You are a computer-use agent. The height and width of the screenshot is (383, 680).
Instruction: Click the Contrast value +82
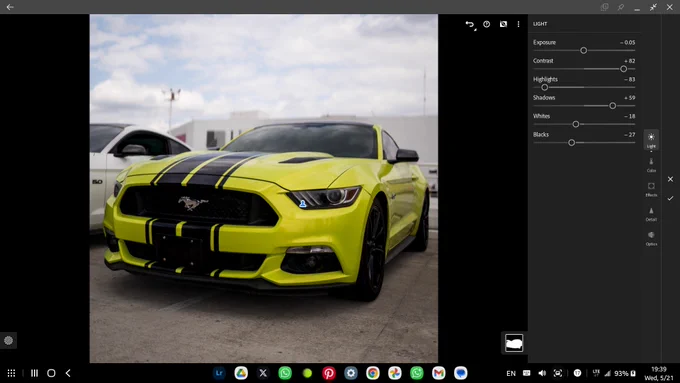pos(630,61)
